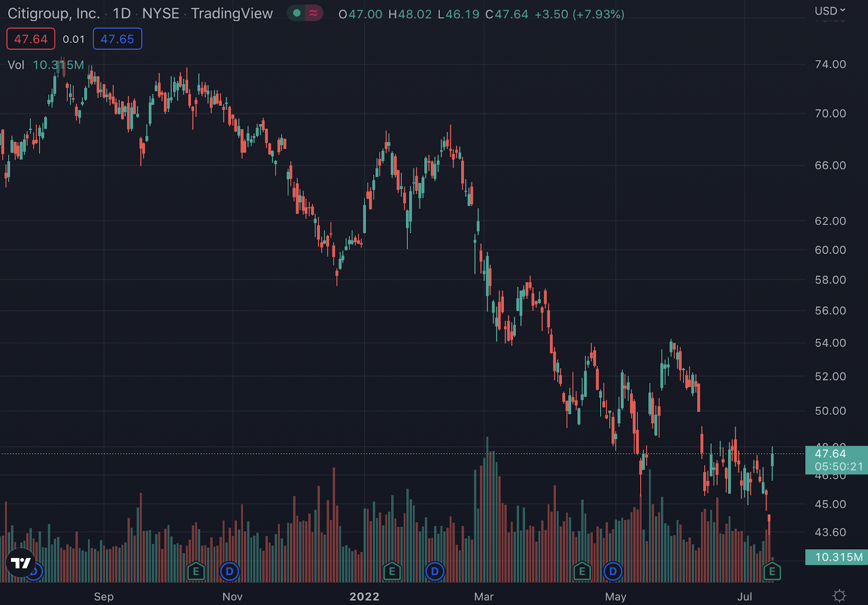This screenshot has height=605, width=868.
Task: Open the earnings marker from January 2022
Action: (x=392, y=571)
